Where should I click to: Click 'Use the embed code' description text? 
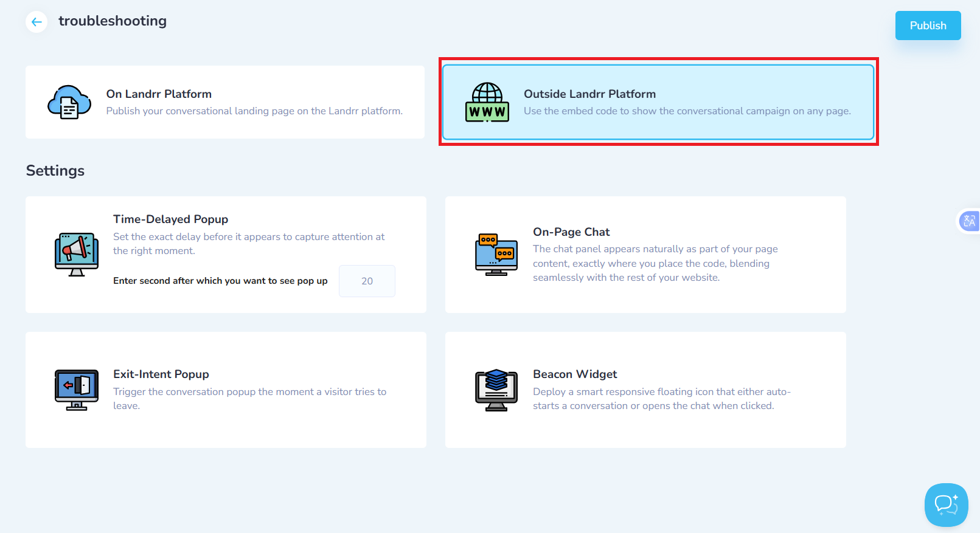(x=687, y=111)
